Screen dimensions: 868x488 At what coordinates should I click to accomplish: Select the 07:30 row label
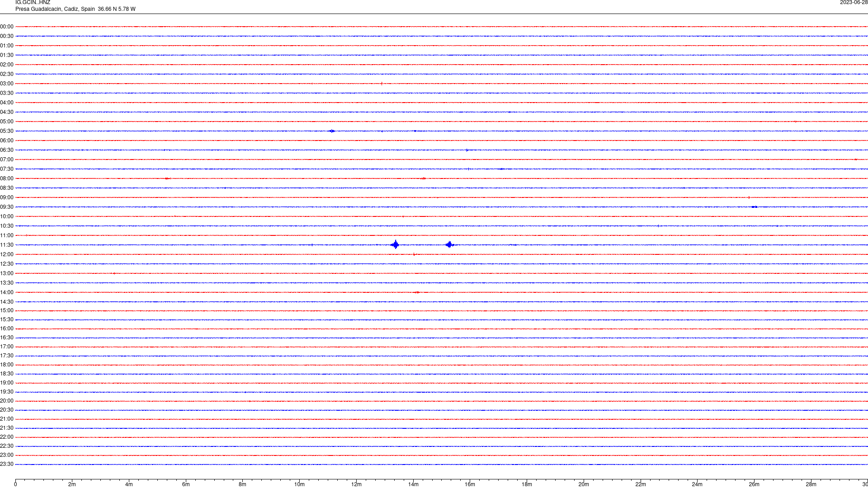[7, 169]
